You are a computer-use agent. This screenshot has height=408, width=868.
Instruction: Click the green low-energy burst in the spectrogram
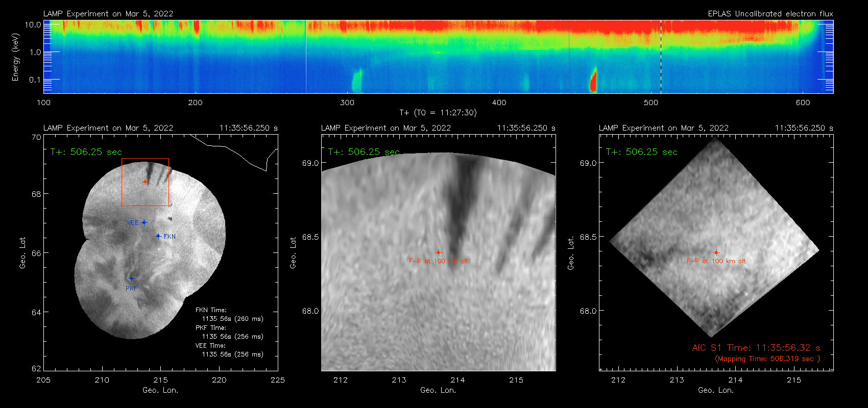pyautogui.click(x=357, y=81)
